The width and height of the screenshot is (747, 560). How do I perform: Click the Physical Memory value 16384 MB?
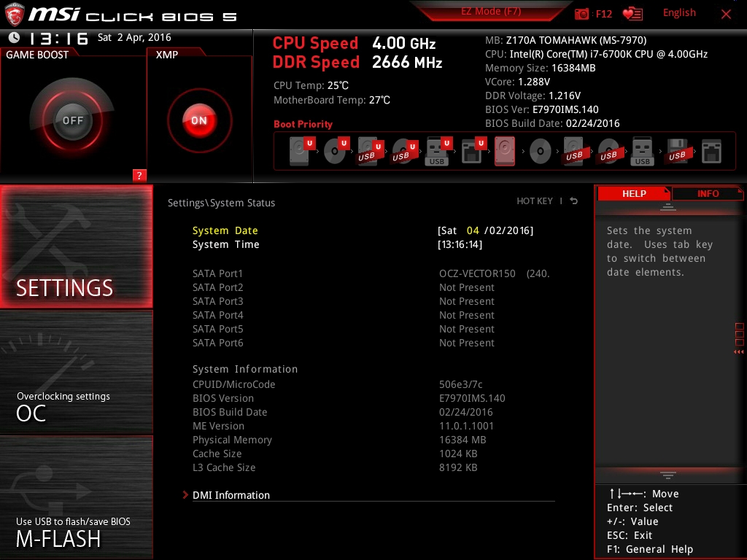coord(462,440)
